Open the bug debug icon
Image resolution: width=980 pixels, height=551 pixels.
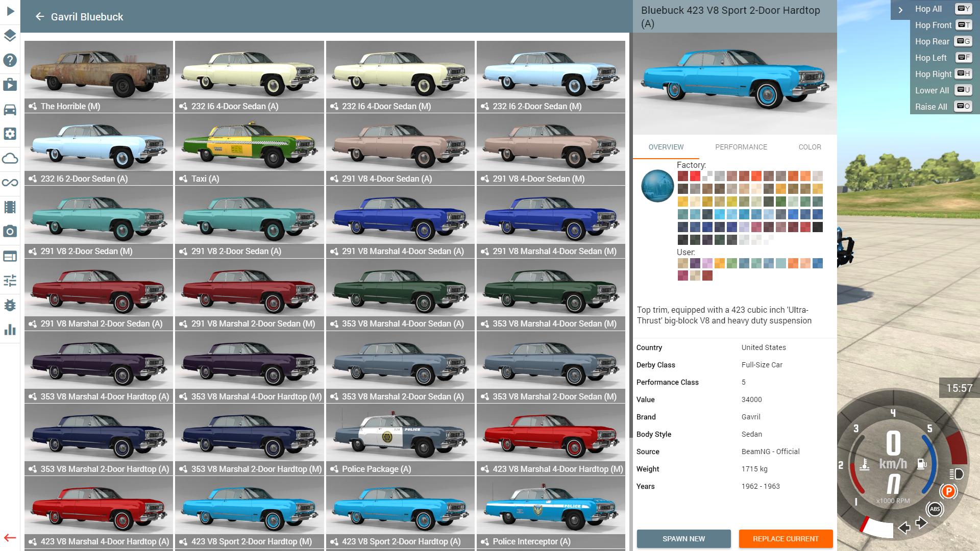pyautogui.click(x=10, y=305)
